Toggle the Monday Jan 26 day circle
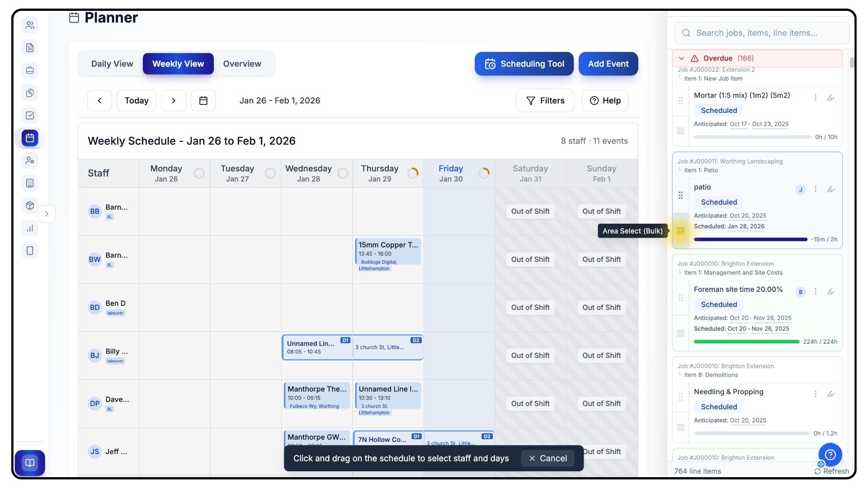Viewport: 868px width, 488px height. (x=199, y=173)
